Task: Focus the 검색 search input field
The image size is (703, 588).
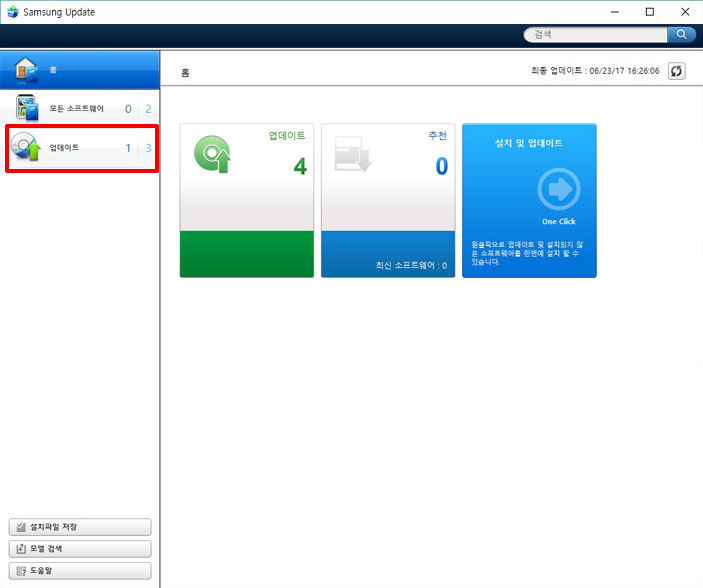Action: 596,34
